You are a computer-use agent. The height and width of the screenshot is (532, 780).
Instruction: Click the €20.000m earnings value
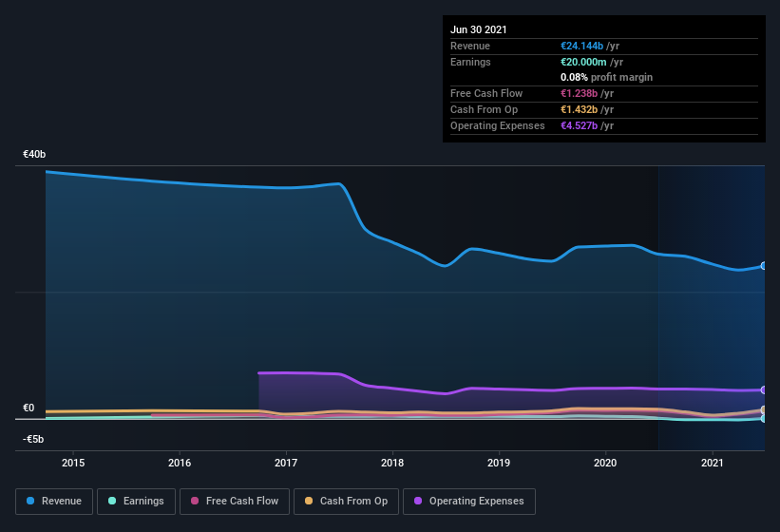583,62
